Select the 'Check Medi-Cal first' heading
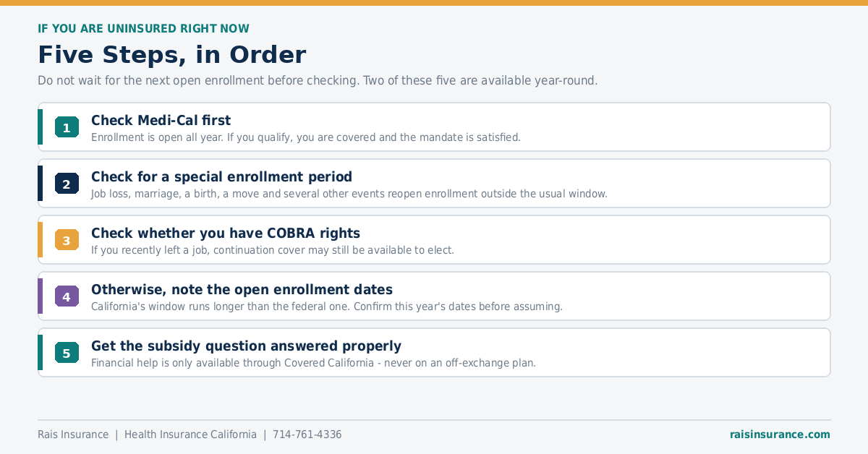This screenshot has width=868, height=454. [161, 121]
